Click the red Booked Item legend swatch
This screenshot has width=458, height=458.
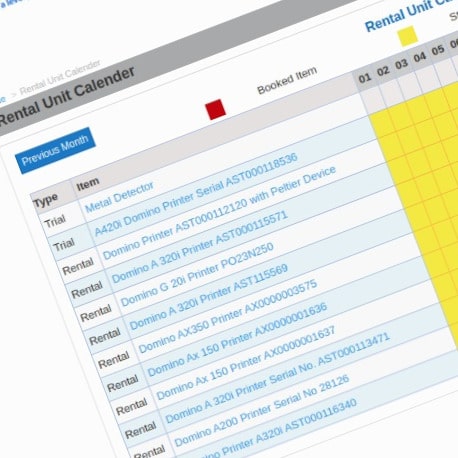(x=215, y=109)
